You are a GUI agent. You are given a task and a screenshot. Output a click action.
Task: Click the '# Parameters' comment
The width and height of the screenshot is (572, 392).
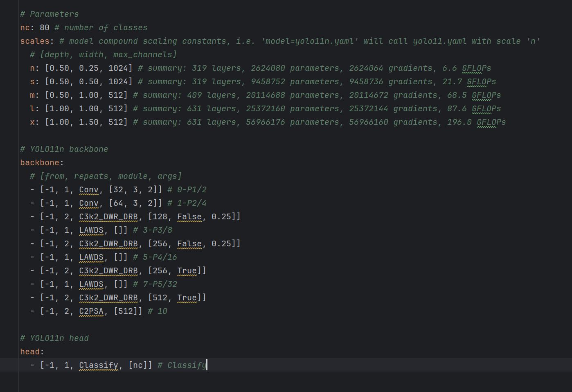[50, 14]
